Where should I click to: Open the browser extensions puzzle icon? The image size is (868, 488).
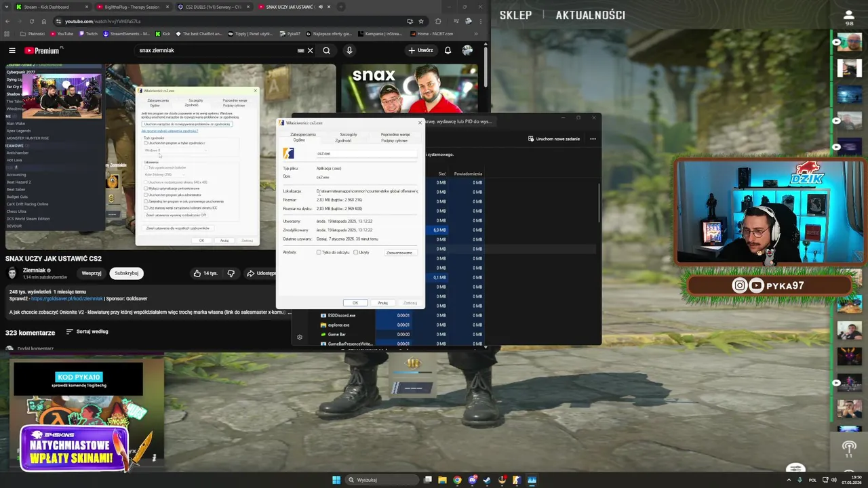click(x=438, y=21)
